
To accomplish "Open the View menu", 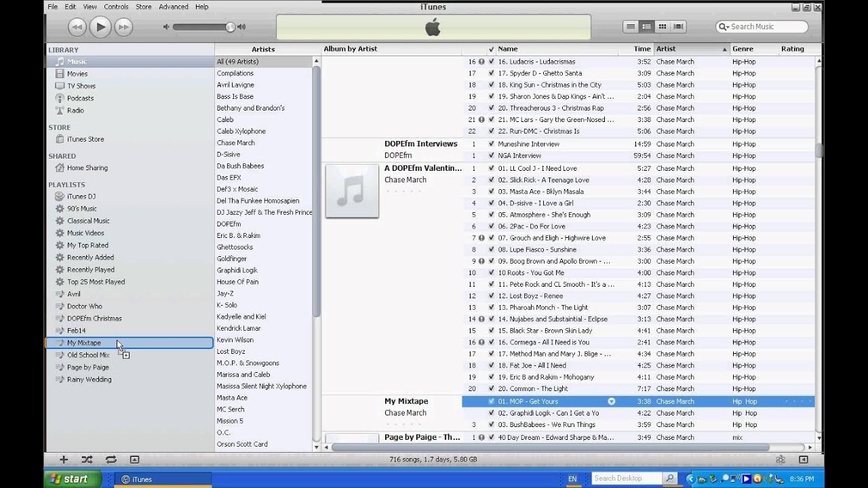I will coord(90,7).
